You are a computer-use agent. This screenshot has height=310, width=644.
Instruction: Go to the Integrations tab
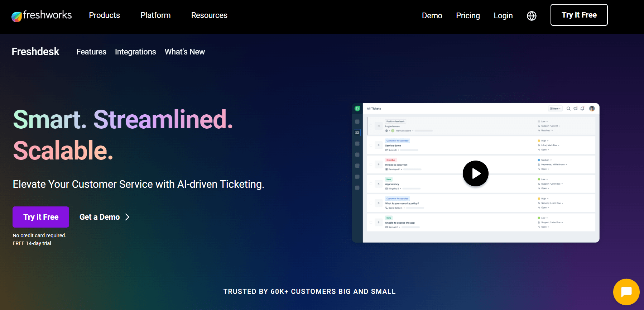coord(135,52)
